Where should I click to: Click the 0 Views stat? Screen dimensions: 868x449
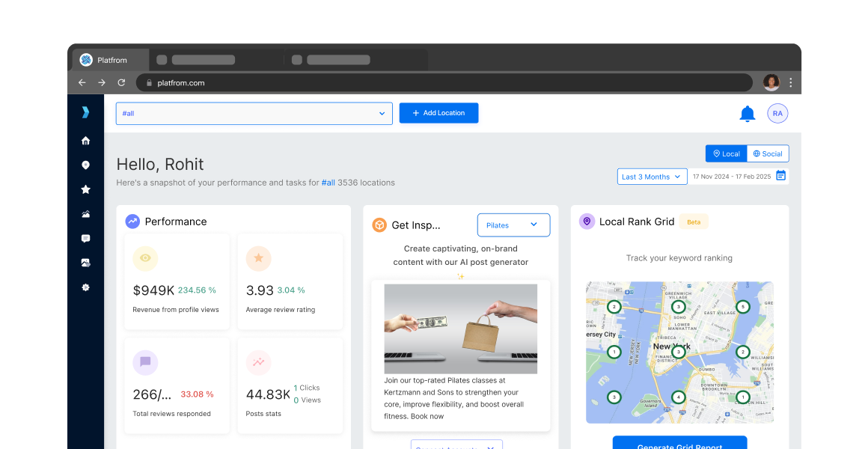308,400
